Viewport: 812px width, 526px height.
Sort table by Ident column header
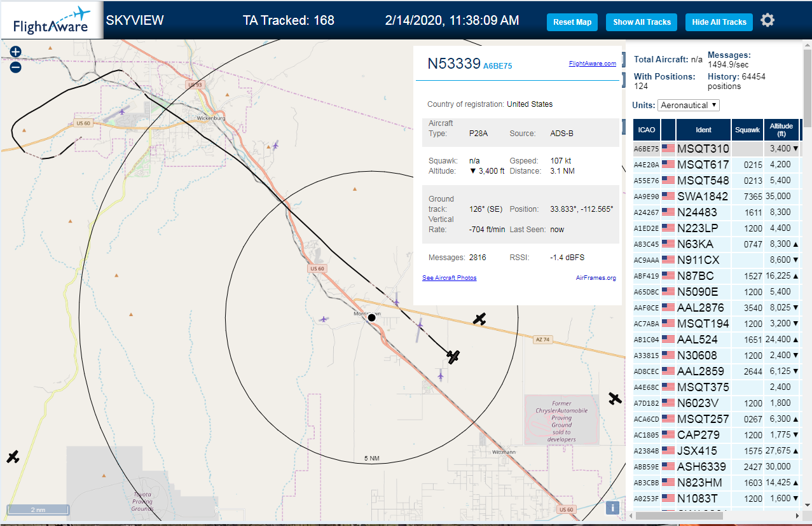703,130
